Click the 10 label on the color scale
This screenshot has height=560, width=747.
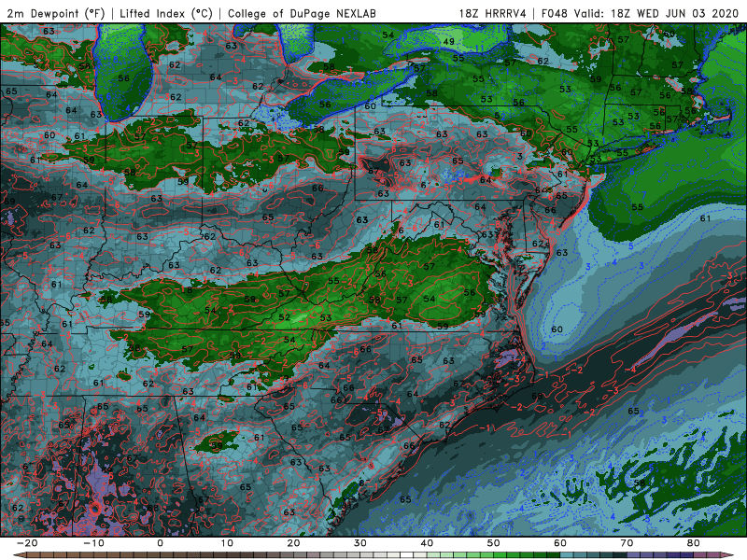point(227,543)
